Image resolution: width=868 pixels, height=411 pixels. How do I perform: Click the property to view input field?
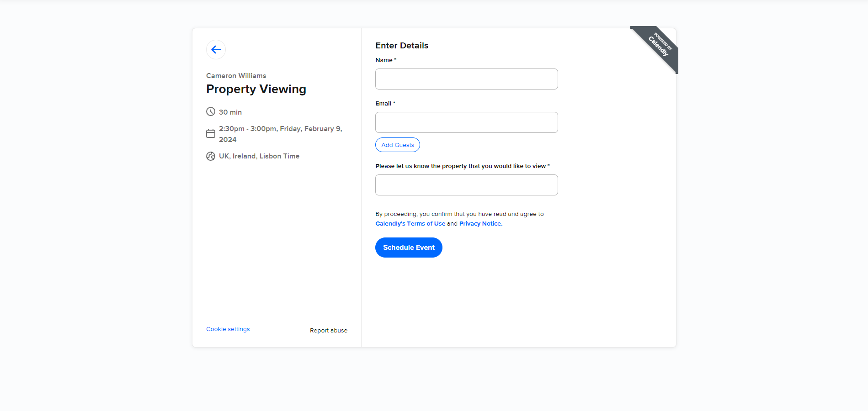coord(466,185)
